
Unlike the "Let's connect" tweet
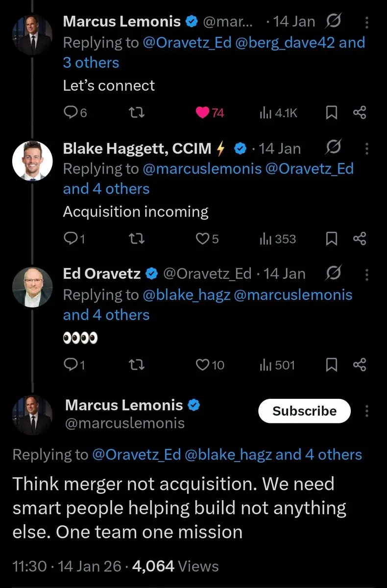tap(202, 113)
